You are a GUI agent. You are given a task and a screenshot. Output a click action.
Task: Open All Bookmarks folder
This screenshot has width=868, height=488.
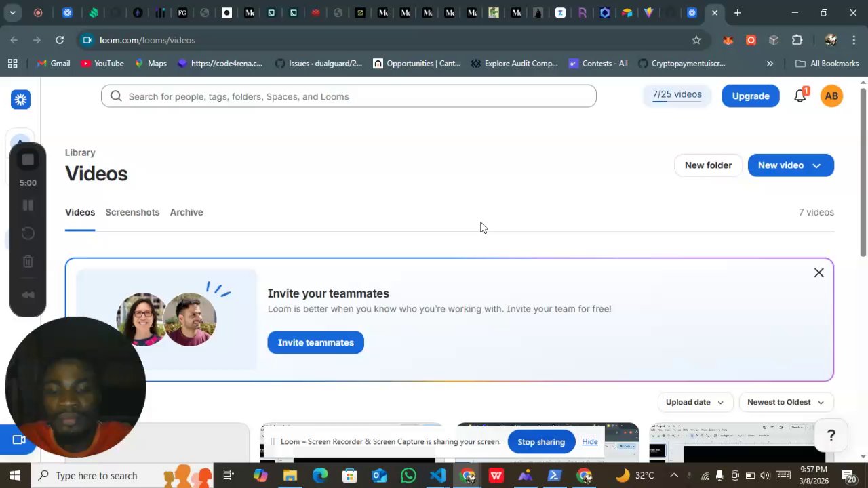point(827,63)
